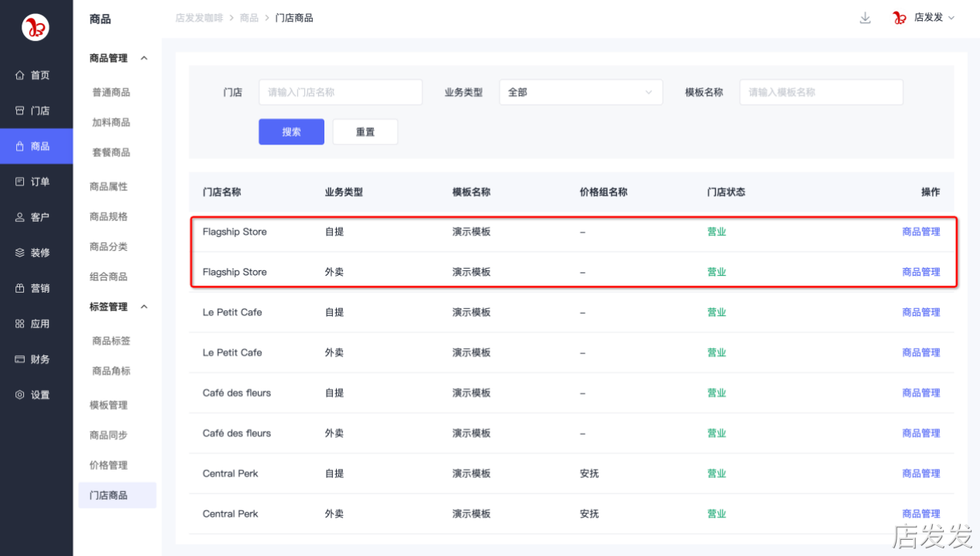Select 门店商品 in the submenu
980x556 pixels.
point(117,495)
